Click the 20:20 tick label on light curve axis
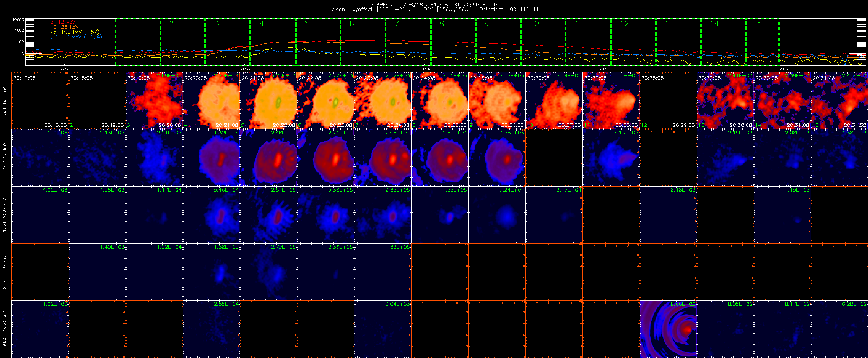This screenshot has height=358, width=868. tap(244, 69)
